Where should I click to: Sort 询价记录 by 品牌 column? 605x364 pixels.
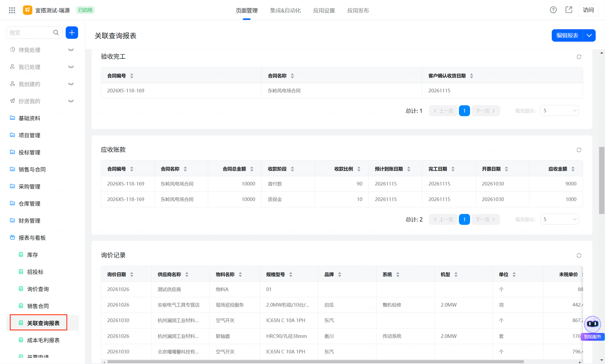339,275
